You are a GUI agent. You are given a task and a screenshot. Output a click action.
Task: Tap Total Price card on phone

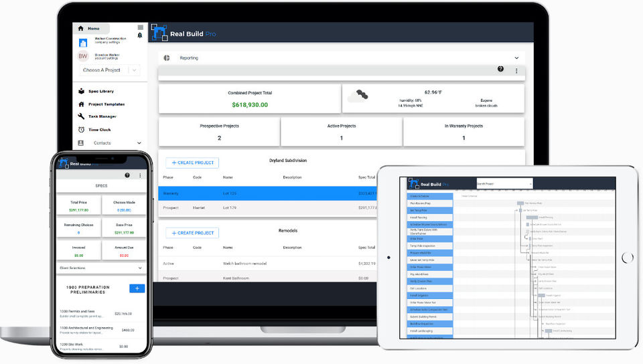point(78,206)
